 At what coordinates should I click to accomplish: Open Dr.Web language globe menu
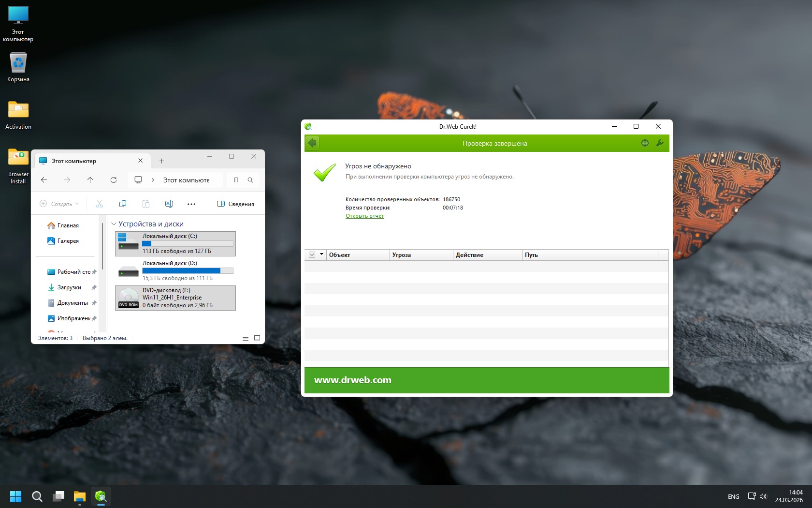pyautogui.click(x=645, y=143)
